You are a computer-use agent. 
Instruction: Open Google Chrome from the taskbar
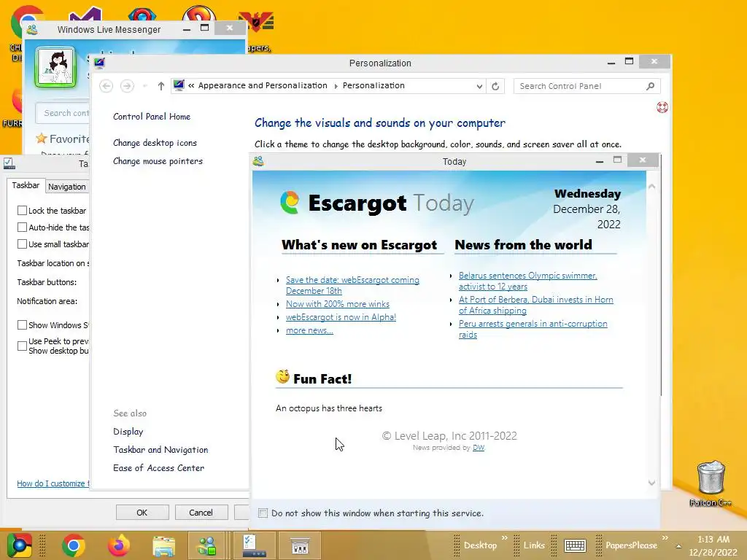point(74,545)
